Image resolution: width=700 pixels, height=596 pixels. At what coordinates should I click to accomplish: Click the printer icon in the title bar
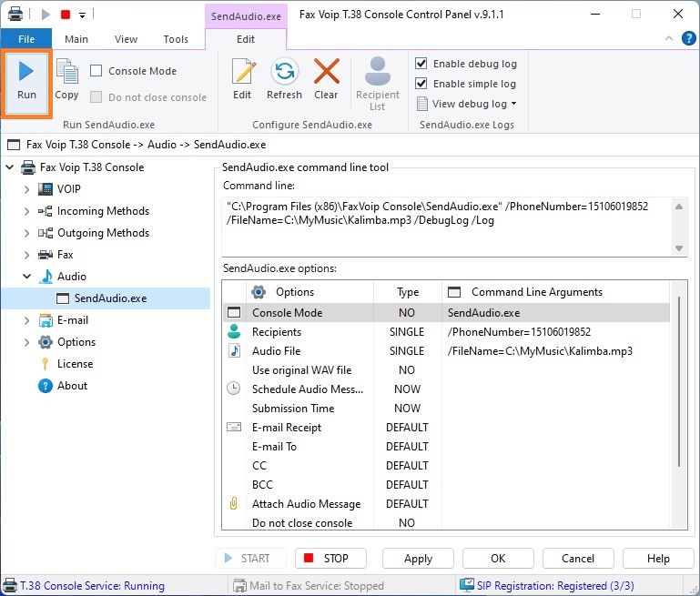coord(15,14)
